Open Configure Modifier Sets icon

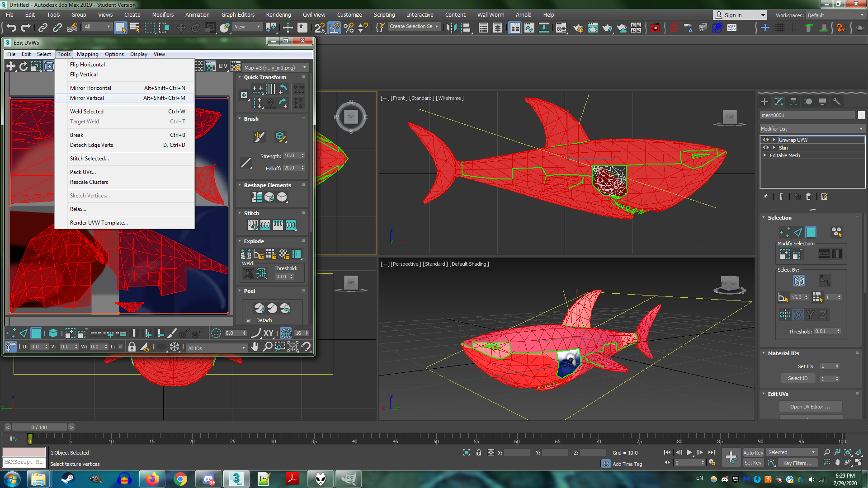click(x=825, y=197)
